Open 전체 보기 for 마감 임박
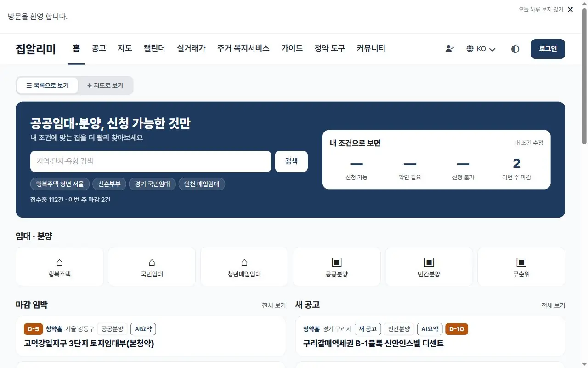This screenshot has width=588, height=368. click(274, 305)
